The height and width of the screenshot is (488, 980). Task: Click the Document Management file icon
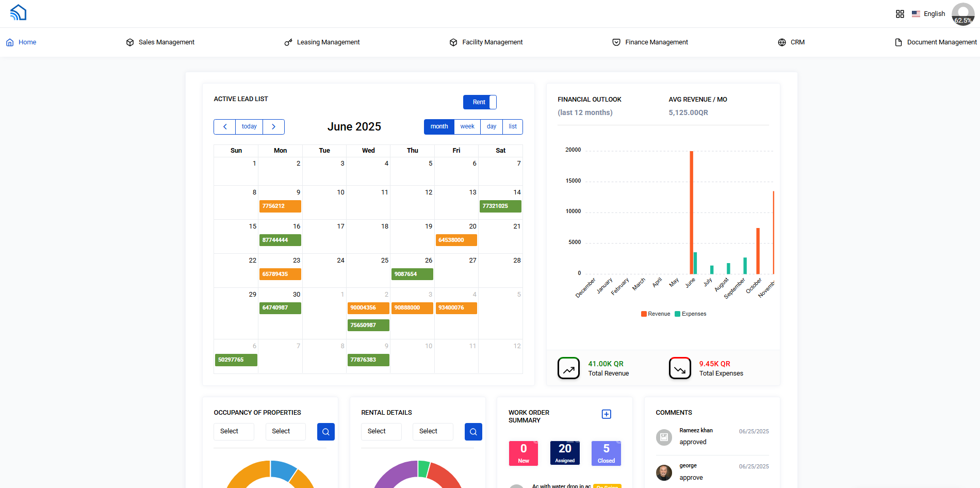[x=899, y=42]
